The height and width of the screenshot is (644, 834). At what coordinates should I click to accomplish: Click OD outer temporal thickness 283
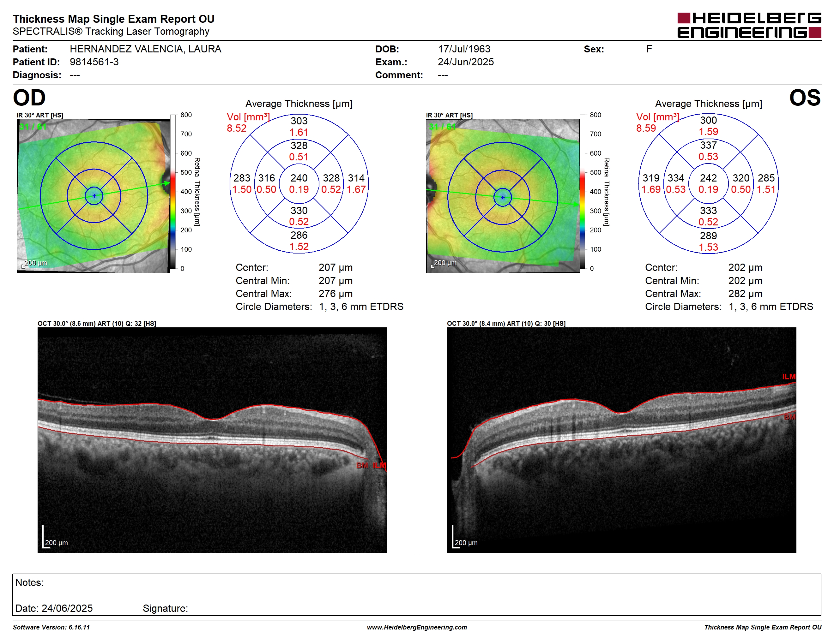(x=242, y=178)
